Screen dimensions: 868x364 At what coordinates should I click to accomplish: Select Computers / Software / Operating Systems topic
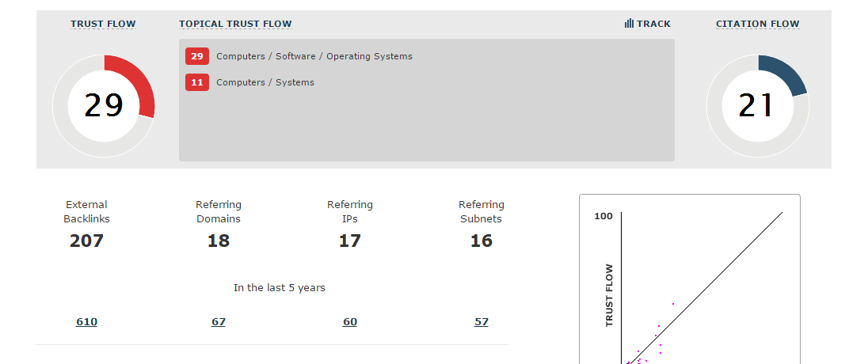coord(314,56)
